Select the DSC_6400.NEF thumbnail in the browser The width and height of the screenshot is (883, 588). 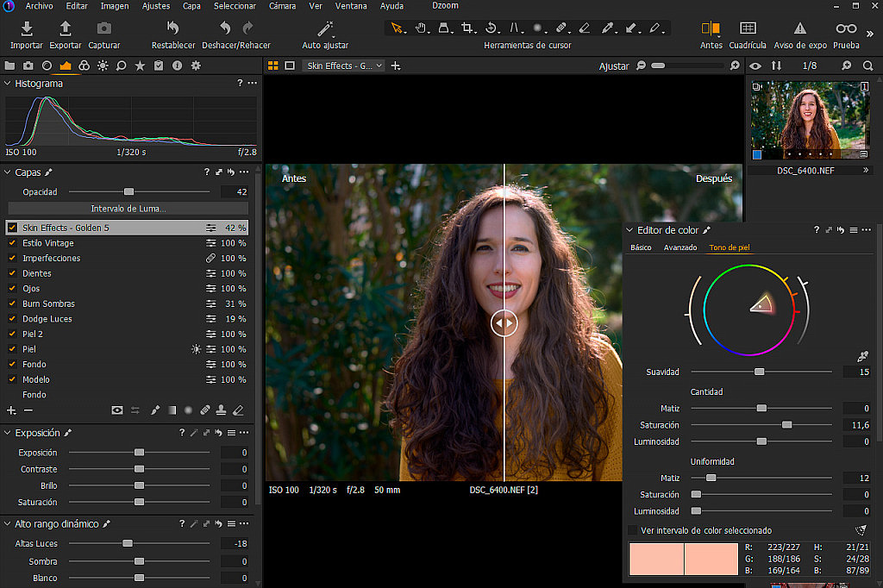click(809, 120)
